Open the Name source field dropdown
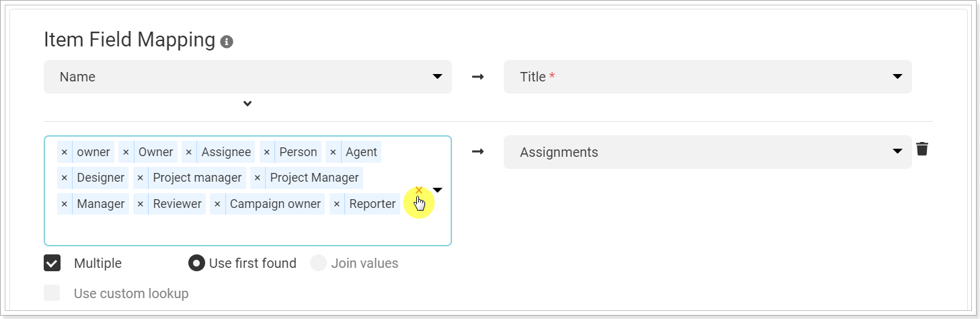This screenshot has width=980, height=319. pyautogui.click(x=248, y=77)
